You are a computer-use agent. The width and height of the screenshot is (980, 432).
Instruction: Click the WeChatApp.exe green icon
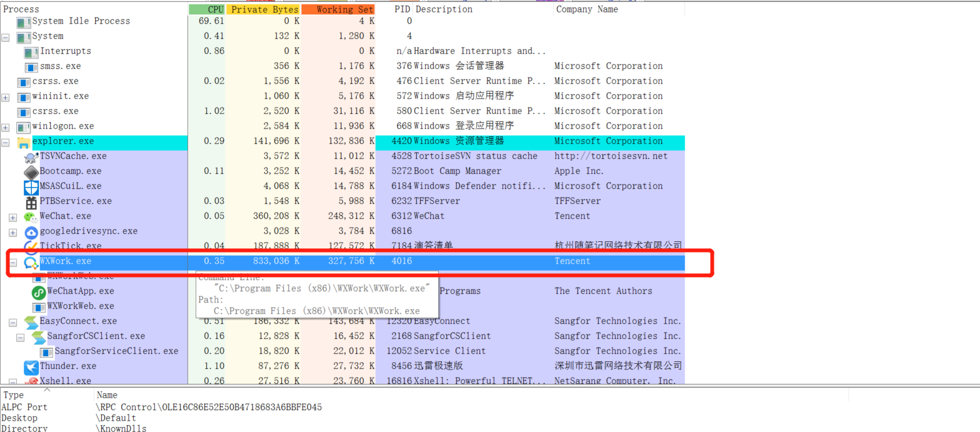38,292
